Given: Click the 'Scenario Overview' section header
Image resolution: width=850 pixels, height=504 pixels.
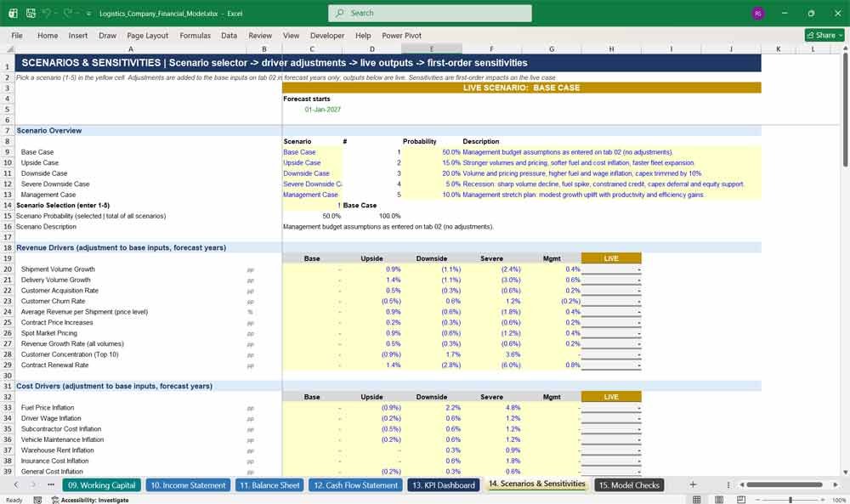Looking at the screenshot, I should pyautogui.click(x=49, y=131).
